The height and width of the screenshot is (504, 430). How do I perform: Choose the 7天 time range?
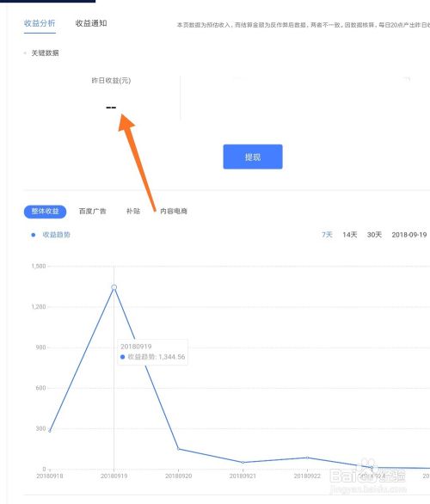click(x=327, y=235)
